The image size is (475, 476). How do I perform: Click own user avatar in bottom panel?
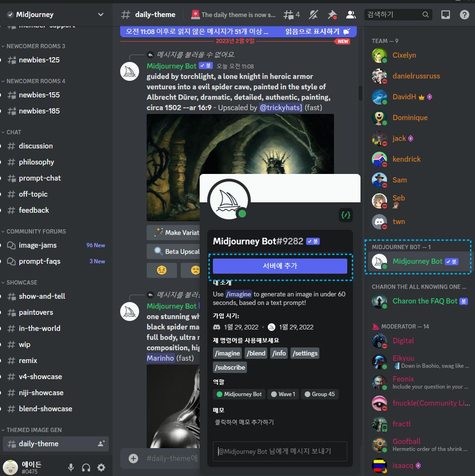(10, 467)
